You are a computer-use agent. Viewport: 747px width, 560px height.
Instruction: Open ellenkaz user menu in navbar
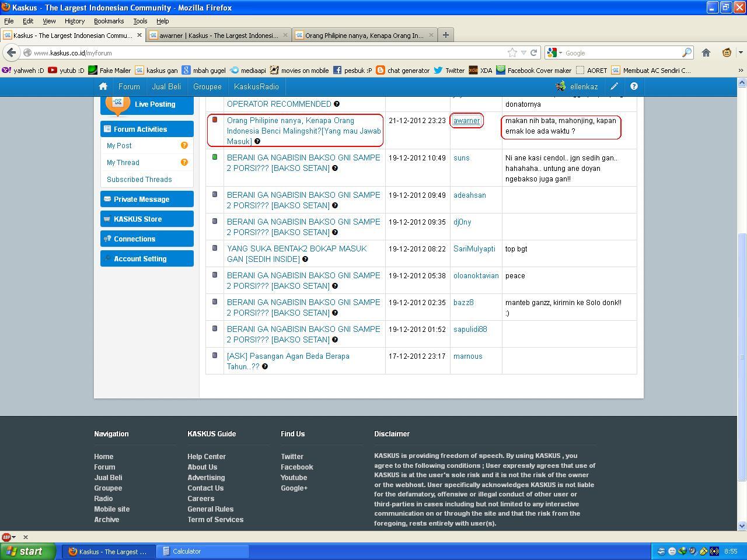577,86
